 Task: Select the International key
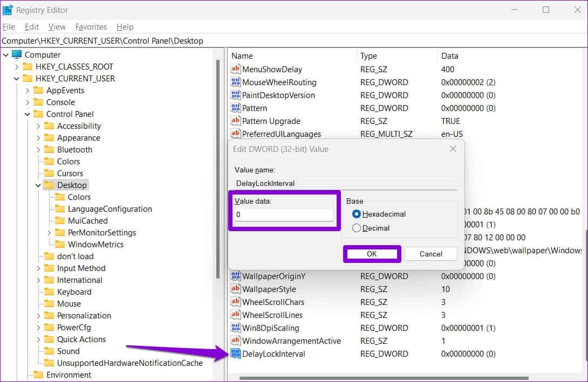tap(79, 280)
